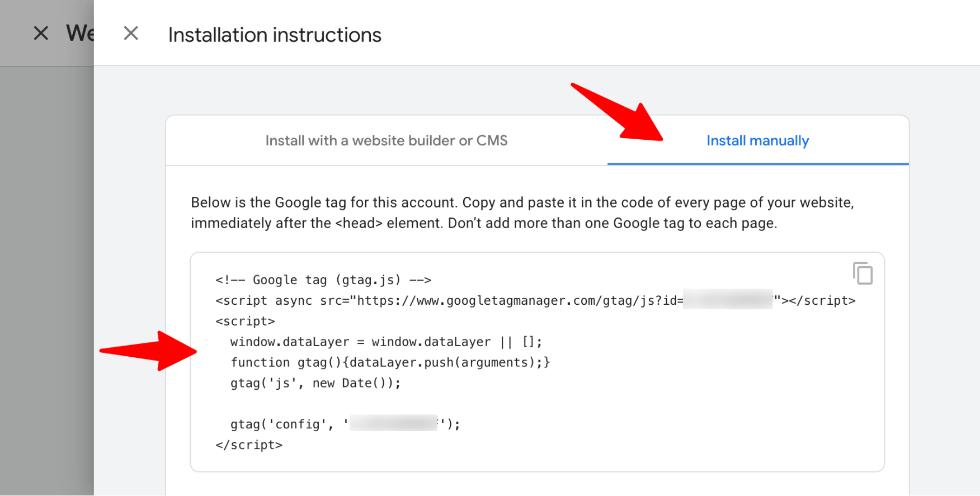Click the blurred ID in the config line
980x496 pixels.
pos(394,424)
